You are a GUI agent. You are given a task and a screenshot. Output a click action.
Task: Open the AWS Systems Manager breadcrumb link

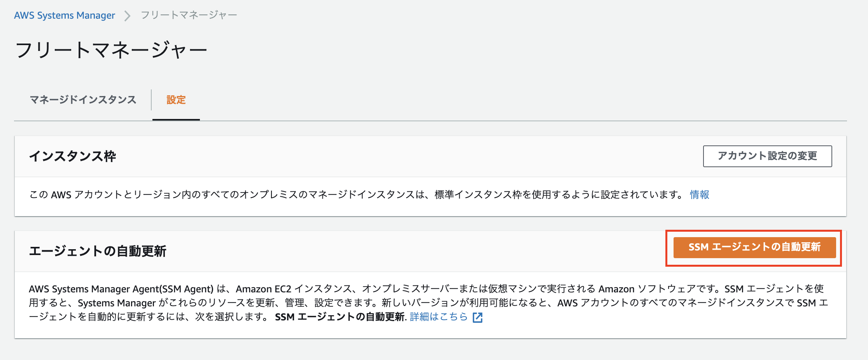click(65, 15)
